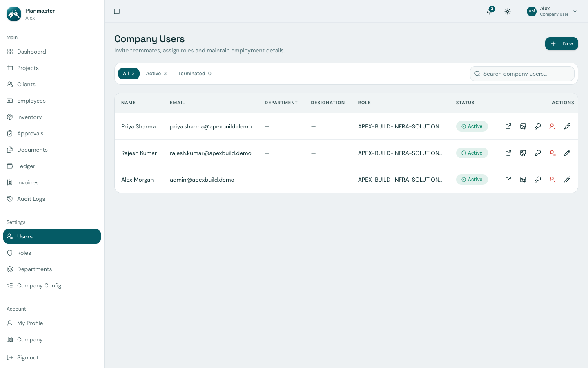
Task: Click the New user button
Action: [561, 44]
